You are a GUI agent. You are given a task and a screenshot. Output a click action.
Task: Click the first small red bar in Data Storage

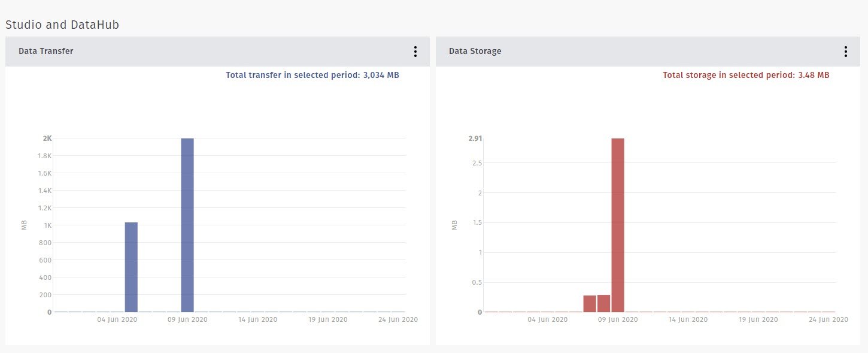[590, 304]
